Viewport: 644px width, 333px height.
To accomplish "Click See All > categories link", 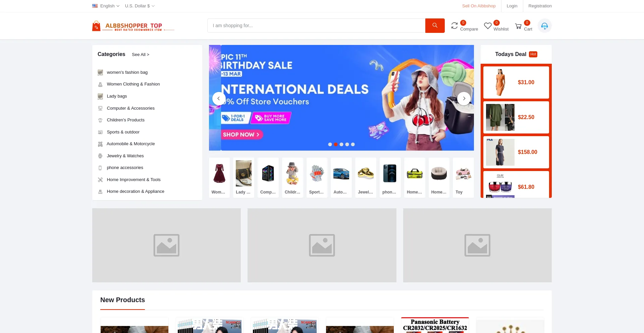I will pyautogui.click(x=141, y=55).
